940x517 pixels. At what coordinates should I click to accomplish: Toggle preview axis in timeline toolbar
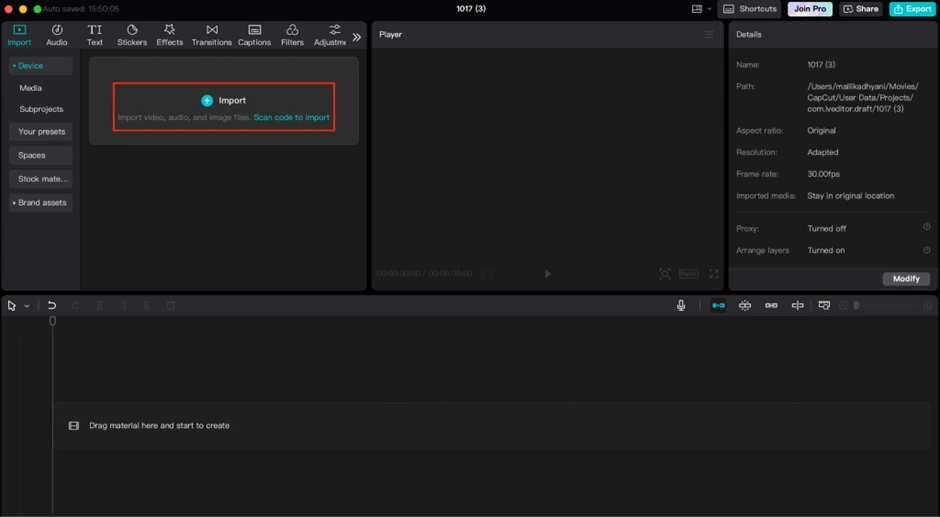click(797, 305)
